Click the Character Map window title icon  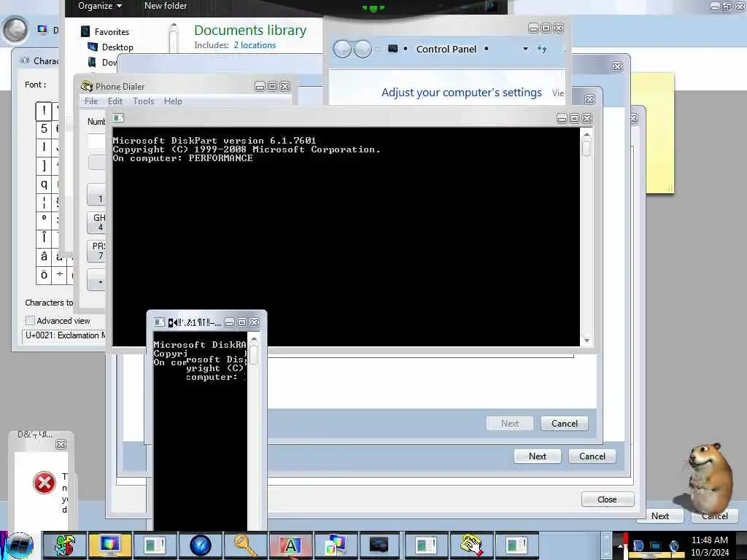tap(25, 61)
